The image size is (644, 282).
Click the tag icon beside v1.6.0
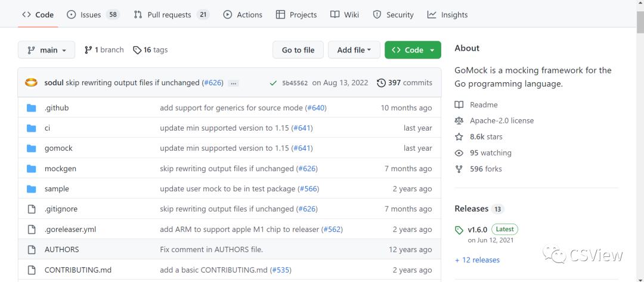(x=459, y=230)
